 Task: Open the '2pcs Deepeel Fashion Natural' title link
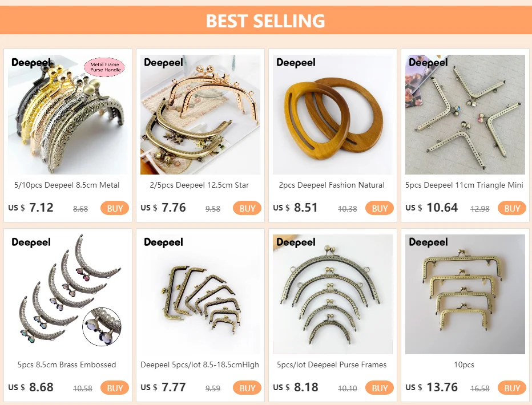click(332, 185)
